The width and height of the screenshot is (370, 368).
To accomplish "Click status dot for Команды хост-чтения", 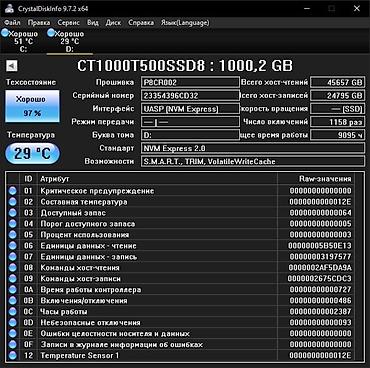I will pos(13,268).
